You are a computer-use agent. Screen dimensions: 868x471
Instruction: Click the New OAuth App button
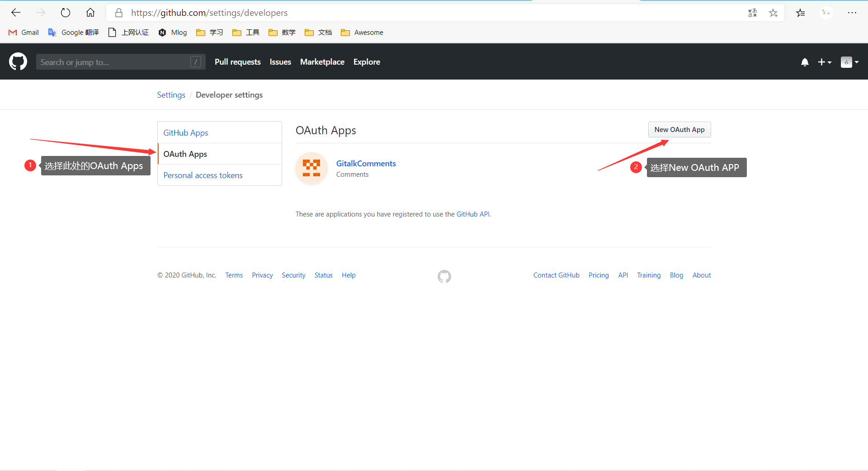(679, 130)
